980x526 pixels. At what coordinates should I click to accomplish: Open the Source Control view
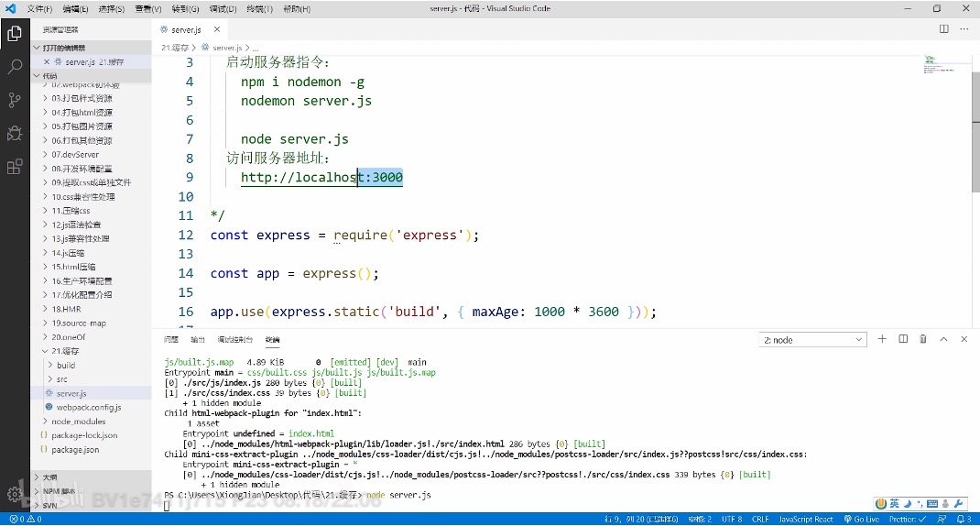(x=15, y=100)
